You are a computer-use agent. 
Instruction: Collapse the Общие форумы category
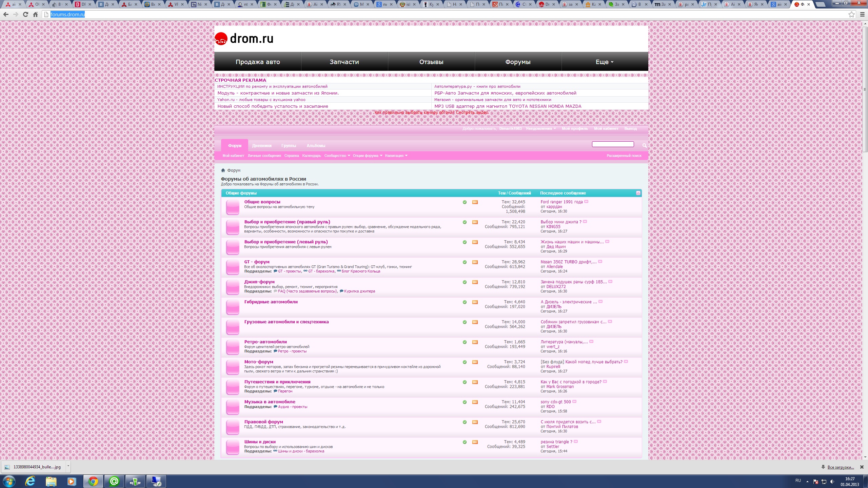click(x=638, y=193)
